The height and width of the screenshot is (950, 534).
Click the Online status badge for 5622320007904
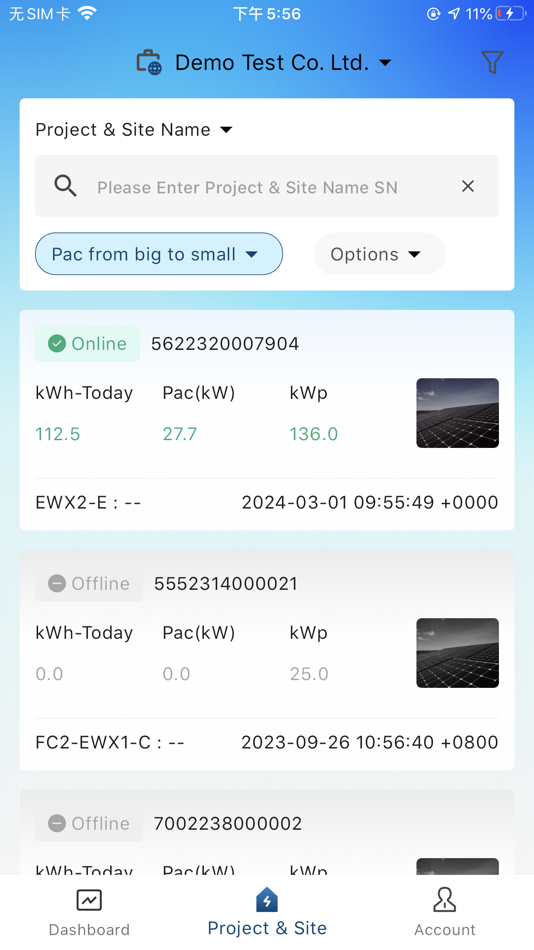(87, 344)
